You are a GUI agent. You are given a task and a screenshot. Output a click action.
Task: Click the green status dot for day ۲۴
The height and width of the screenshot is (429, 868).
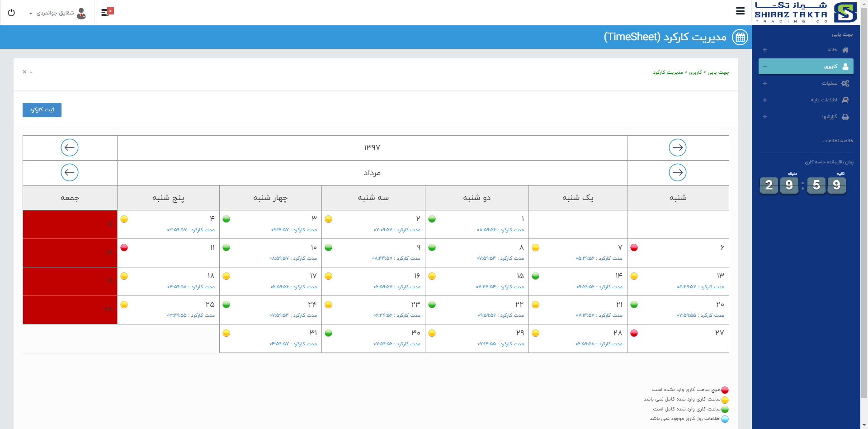(226, 305)
